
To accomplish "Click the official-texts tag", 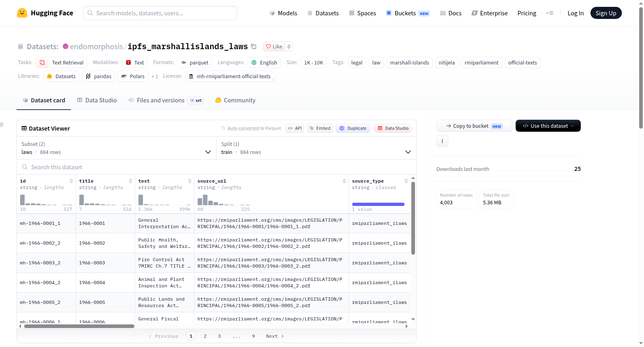I will (x=522, y=62).
